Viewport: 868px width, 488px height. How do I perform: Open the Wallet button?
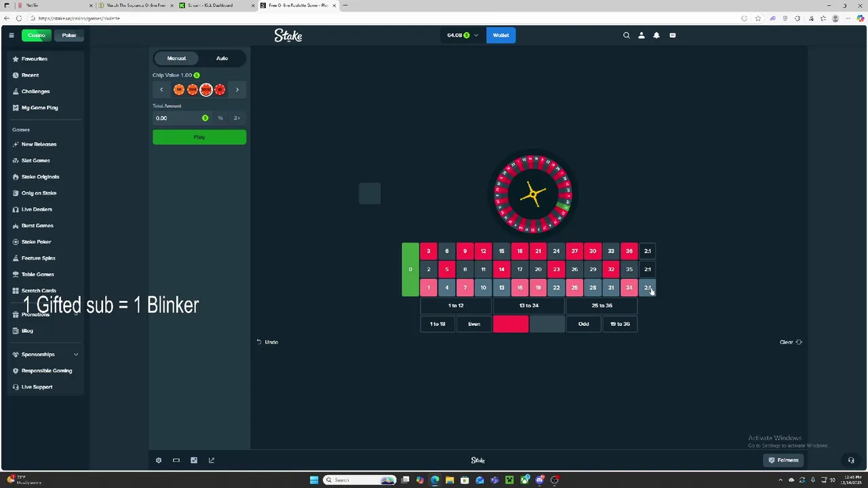pos(501,35)
